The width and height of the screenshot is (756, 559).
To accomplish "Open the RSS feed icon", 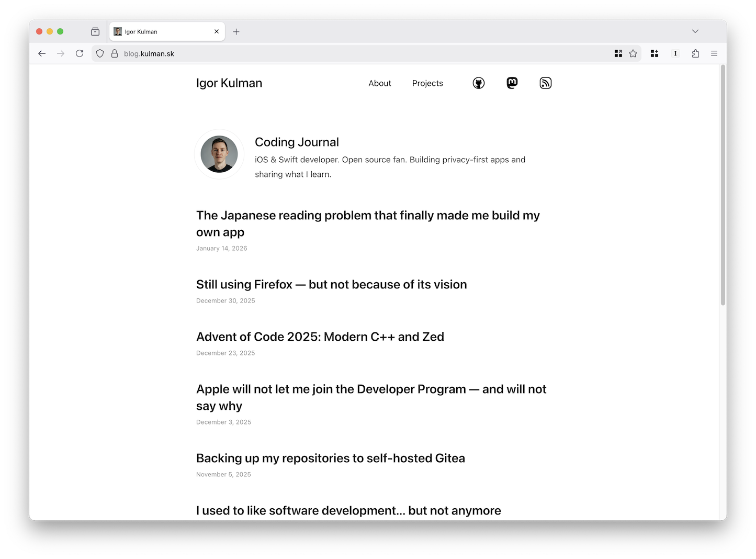I will pos(546,83).
